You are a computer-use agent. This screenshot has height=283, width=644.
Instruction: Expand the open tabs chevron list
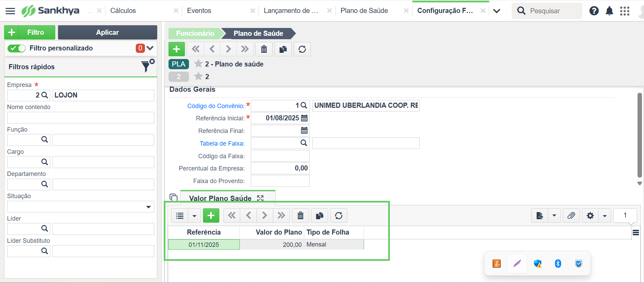[x=497, y=11]
